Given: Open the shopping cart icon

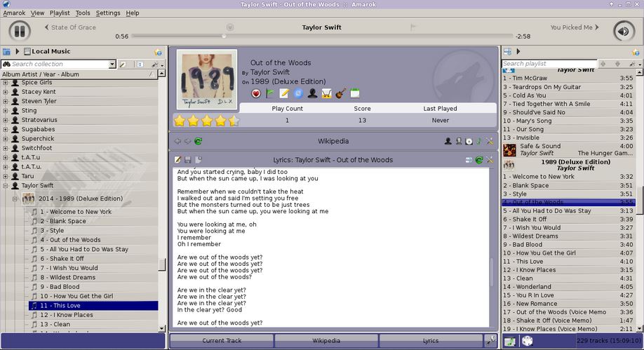Looking at the screenshot, I should pyautogui.click(x=326, y=94).
